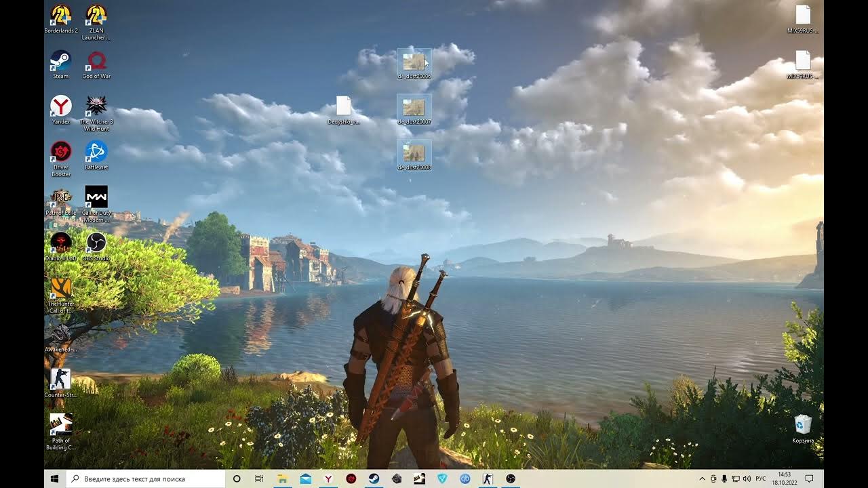
Task: Open qBittorrent from the taskbar
Action: click(465, 479)
